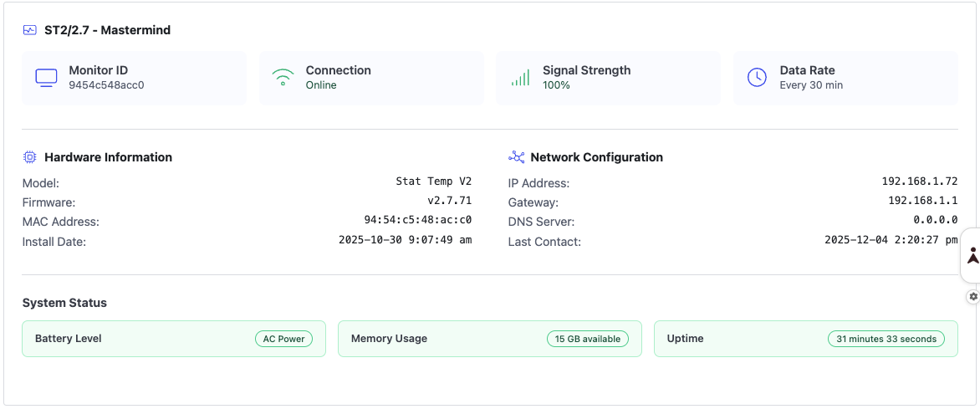Click the Hardware Information chip icon
This screenshot has width=980, height=409.
pos(30,157)
